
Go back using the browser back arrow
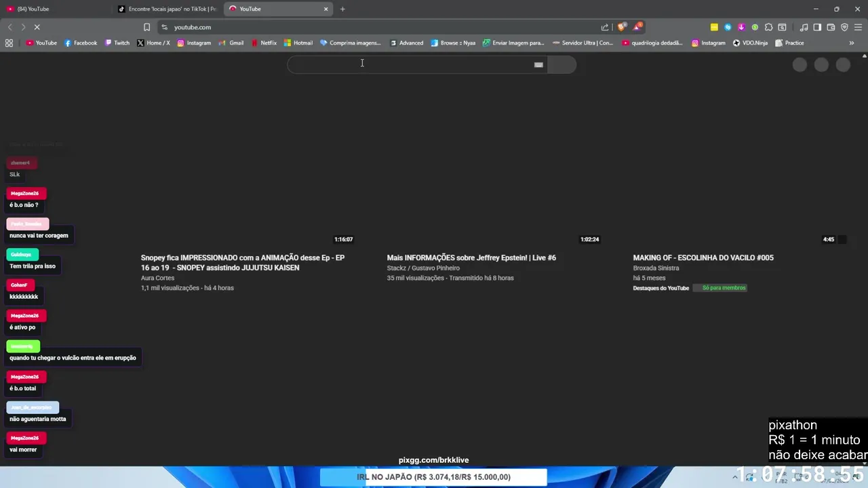tap(9, 27)
